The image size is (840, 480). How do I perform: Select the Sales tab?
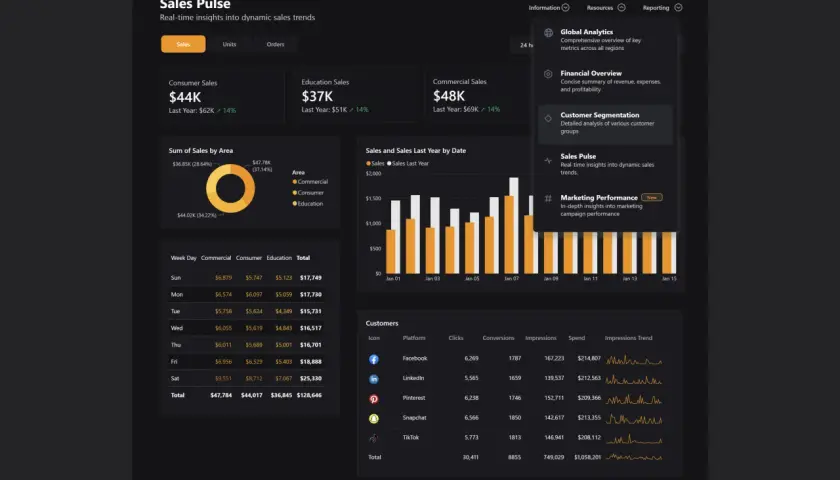pyautogui.click(x=183, y=44)
